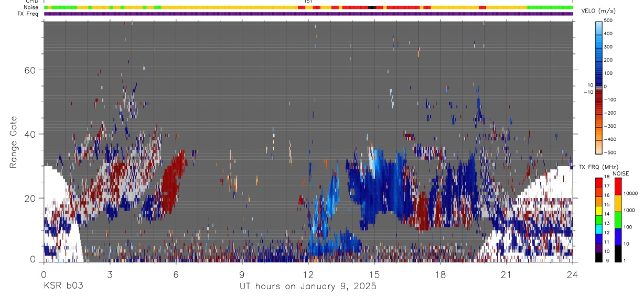Image resolution: width=644 pixels, height=297 pixels.
Task: Select the UT hours tick label 18
Action: pyautogui.click(x=441, y=274)
